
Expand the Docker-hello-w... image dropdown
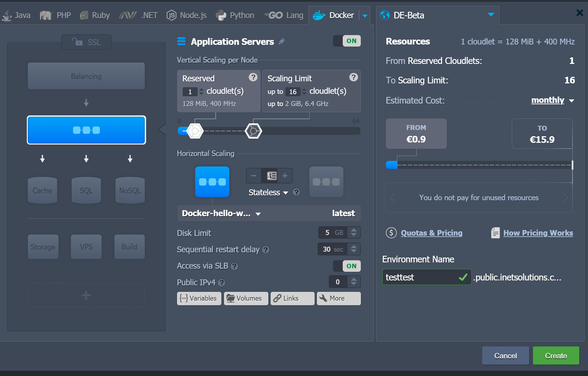pos(258,214)
